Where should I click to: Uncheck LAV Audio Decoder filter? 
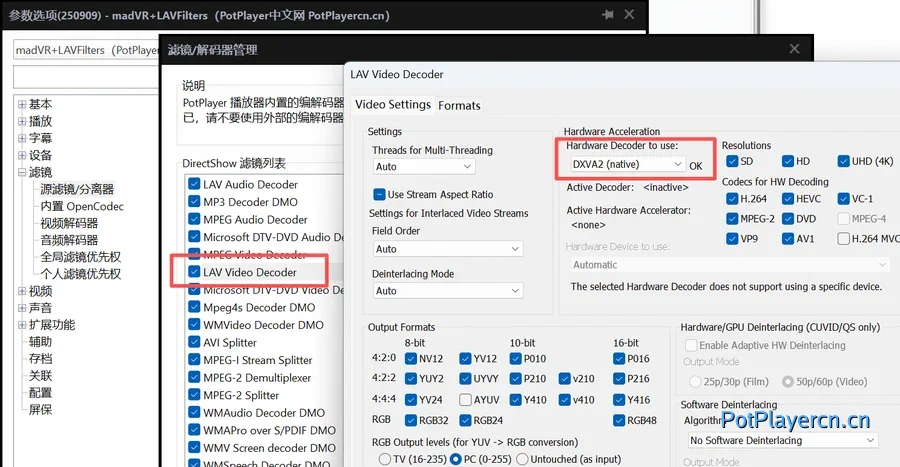pos(194,184)
